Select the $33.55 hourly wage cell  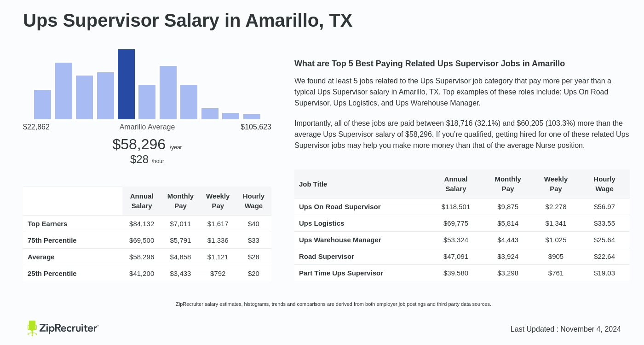click(604, 223)
